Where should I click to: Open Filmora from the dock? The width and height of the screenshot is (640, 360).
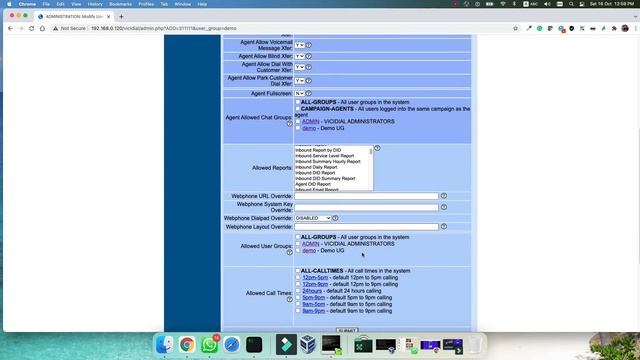click(286, 345)
